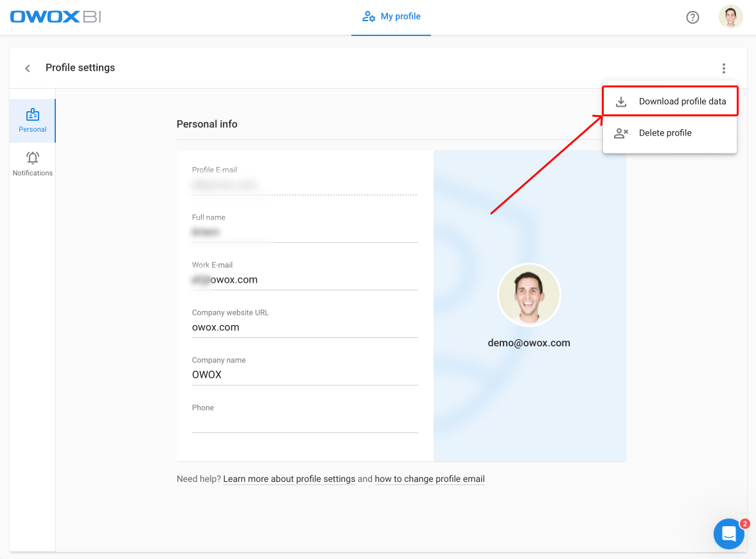Click the Full name input field
756x559 pixels.
pos(304,232)
